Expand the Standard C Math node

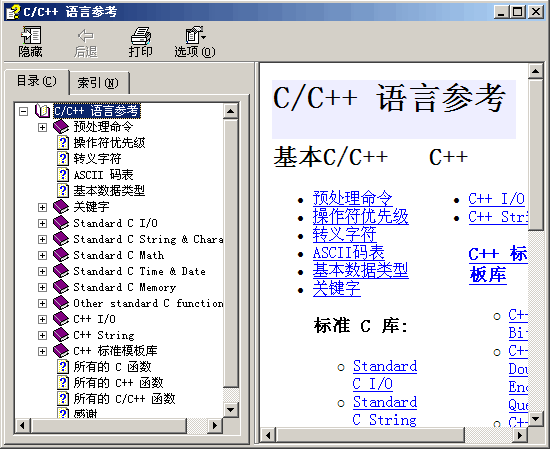(42, 255)
